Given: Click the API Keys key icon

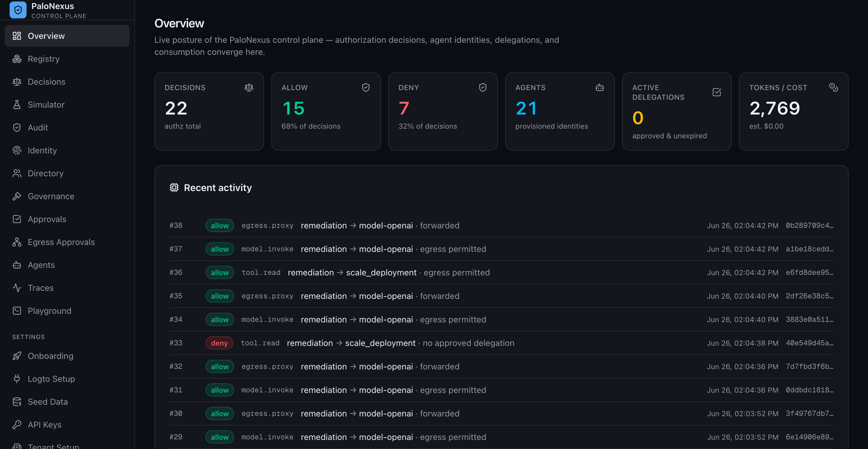Looking at the screenshot, I should pyautogui.click(x=17, y=424).
